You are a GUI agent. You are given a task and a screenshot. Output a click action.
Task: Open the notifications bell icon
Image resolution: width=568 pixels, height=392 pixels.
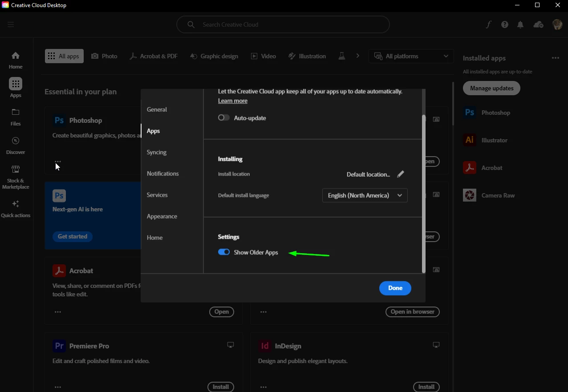tap(520, 24)
